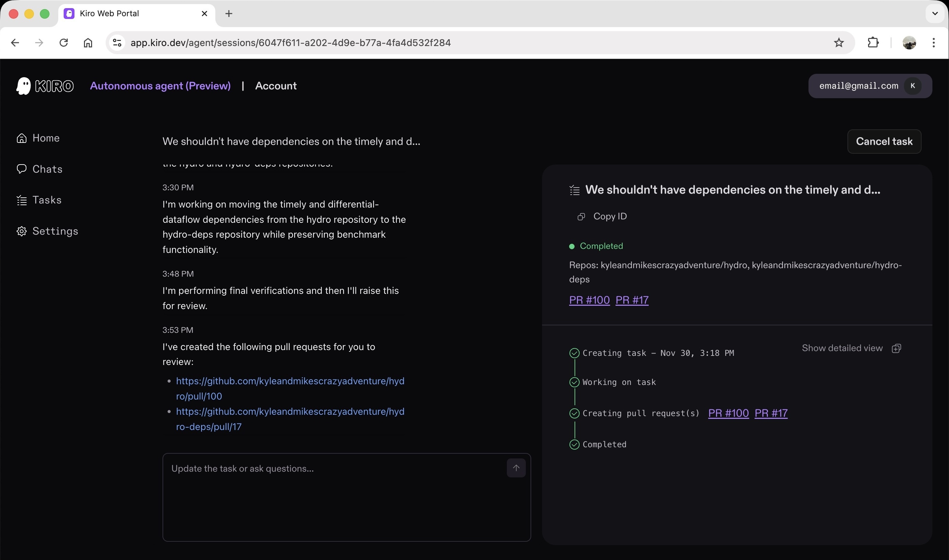Open Chrome three-dot menu

tap(933, 43)
